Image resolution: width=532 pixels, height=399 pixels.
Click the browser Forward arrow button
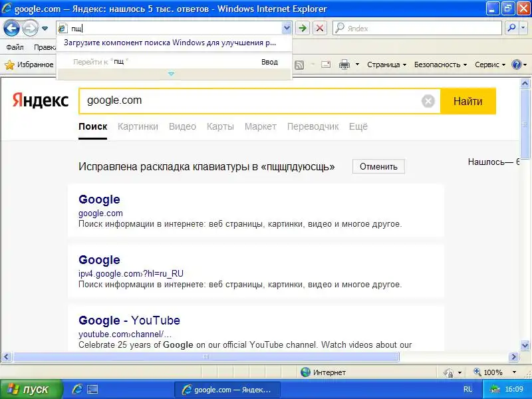pos(30,28)
